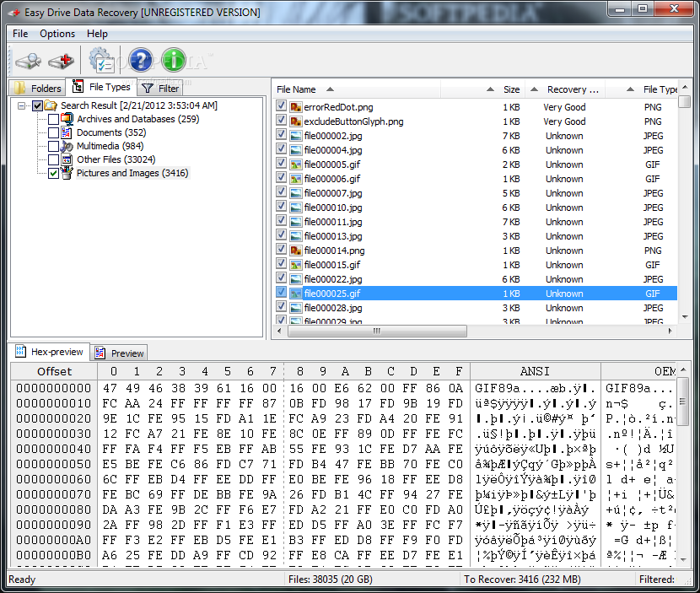Uncheck the file000004.jpg checkbox
Image resolution: width=700 pixels, height=593 pixels.
point(281,148)
